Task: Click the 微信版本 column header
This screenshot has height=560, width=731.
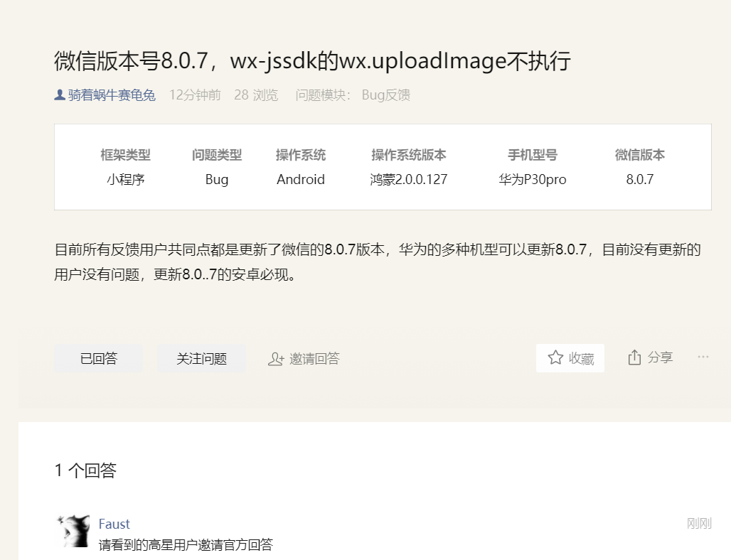Action: (x=640, y=155)
